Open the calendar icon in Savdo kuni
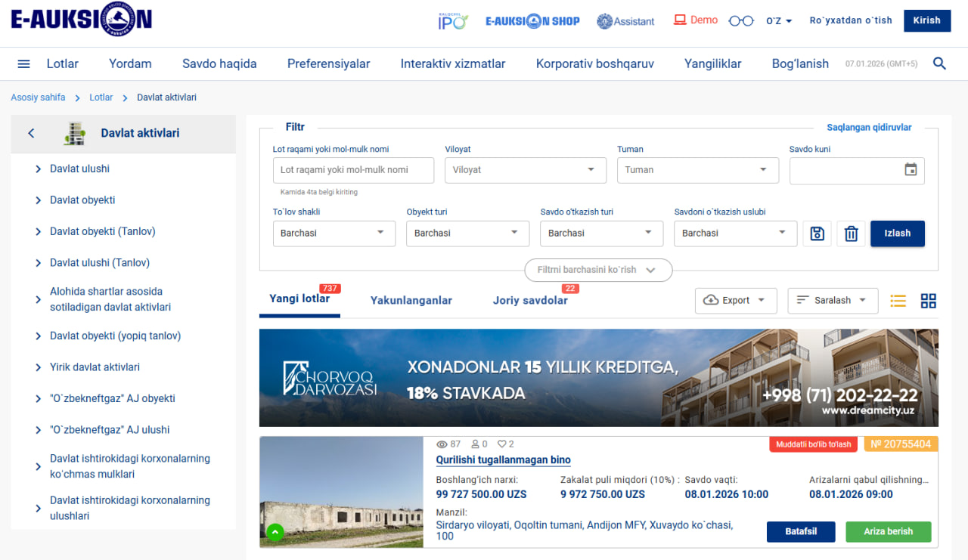This screenshot has width=968, height=560. click(911, 170)
